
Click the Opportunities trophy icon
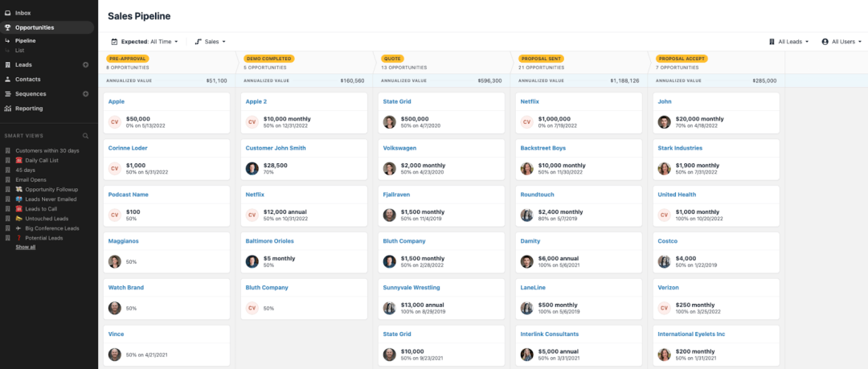tap(7, 27)
